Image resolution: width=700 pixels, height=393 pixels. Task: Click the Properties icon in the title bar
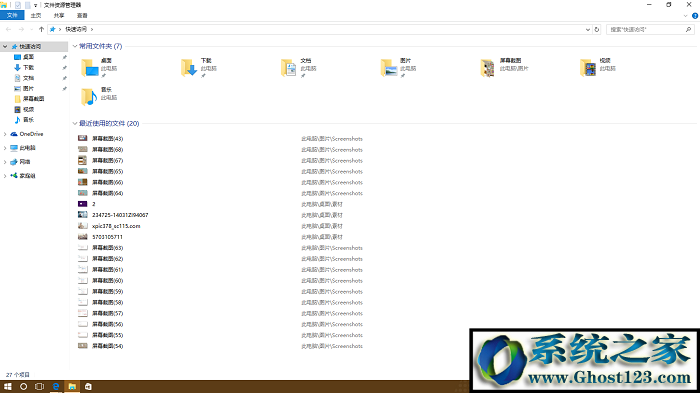18,5
